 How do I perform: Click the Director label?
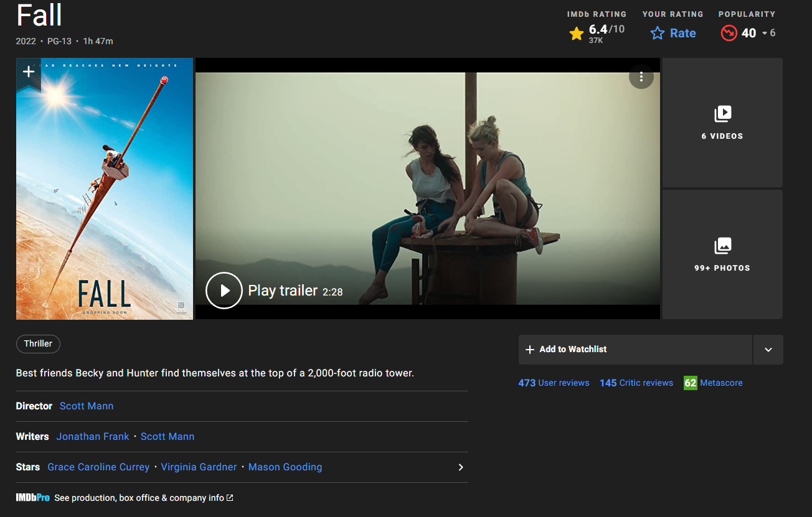[34, 406]
